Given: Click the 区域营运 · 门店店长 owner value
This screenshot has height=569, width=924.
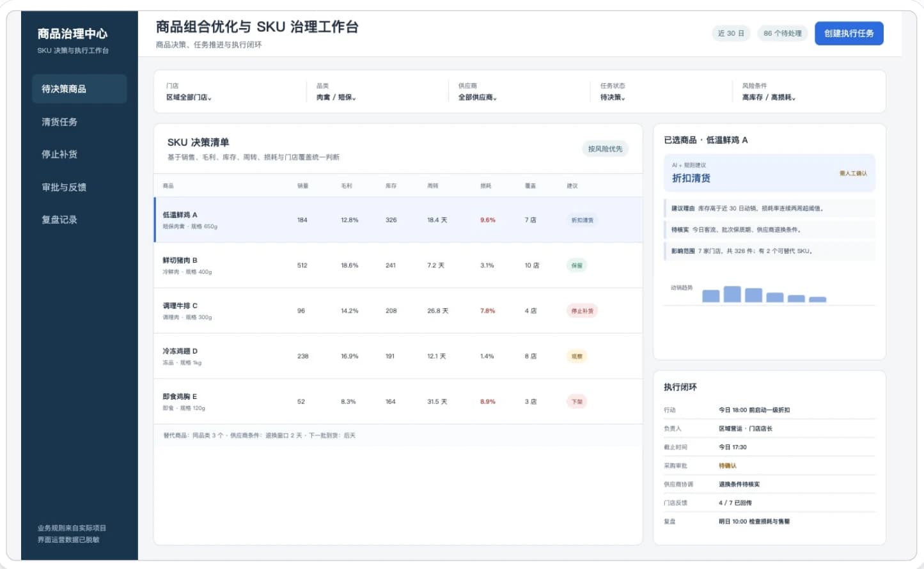Looking at the screenshot, I should pos(746,428).
